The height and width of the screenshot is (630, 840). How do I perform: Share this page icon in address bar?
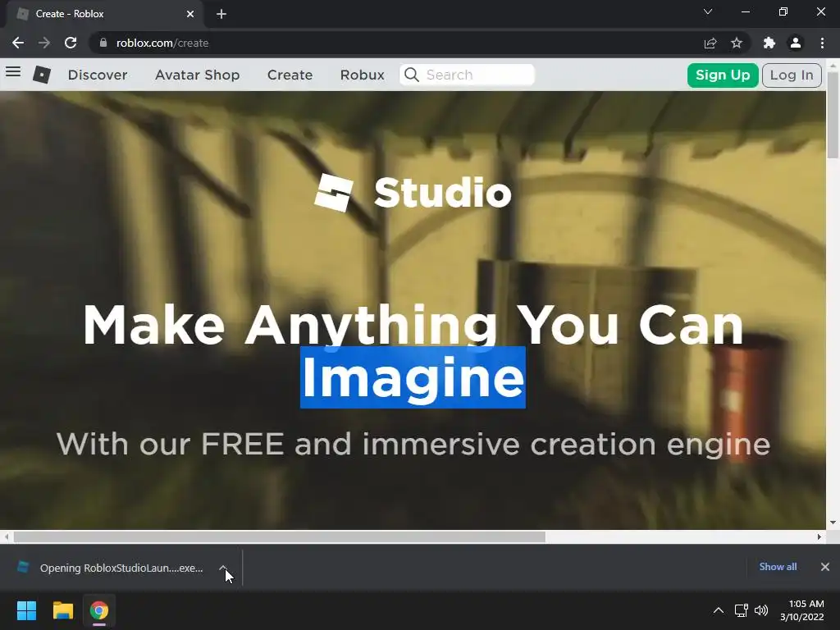point(710,43)
